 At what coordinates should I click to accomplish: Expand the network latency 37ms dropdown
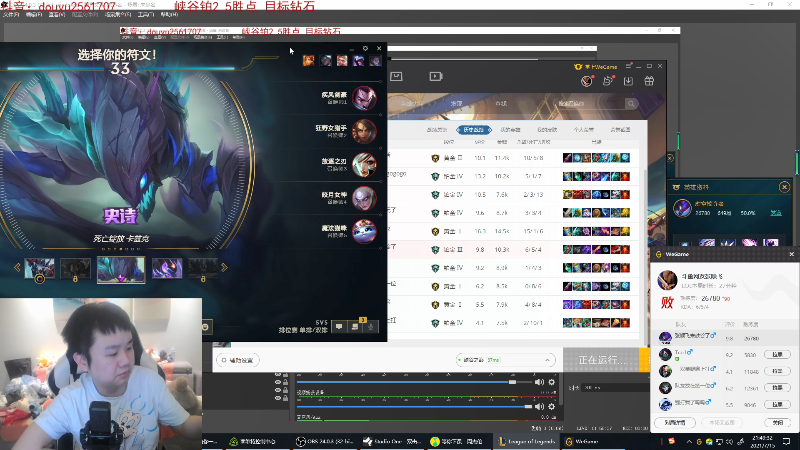pos(505,360)
